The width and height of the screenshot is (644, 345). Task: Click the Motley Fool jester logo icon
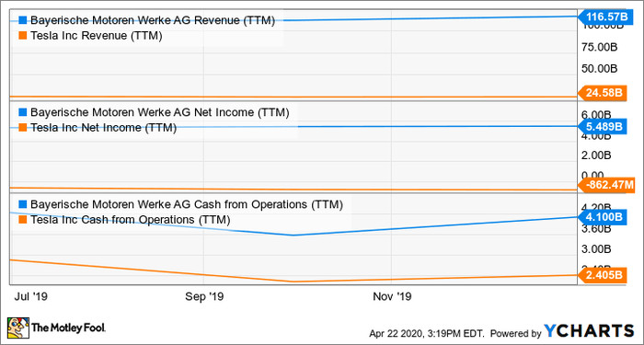[x=18, y=328]
